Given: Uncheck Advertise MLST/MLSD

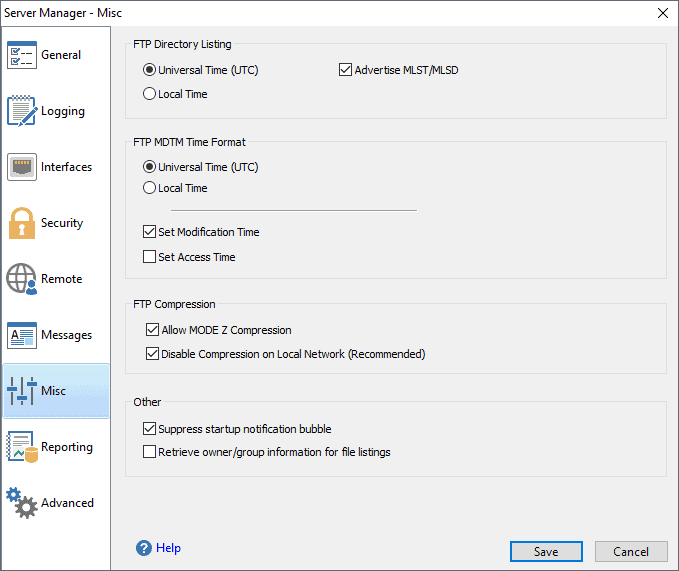Looking at the screenshot, I should (x=345, y=70).
